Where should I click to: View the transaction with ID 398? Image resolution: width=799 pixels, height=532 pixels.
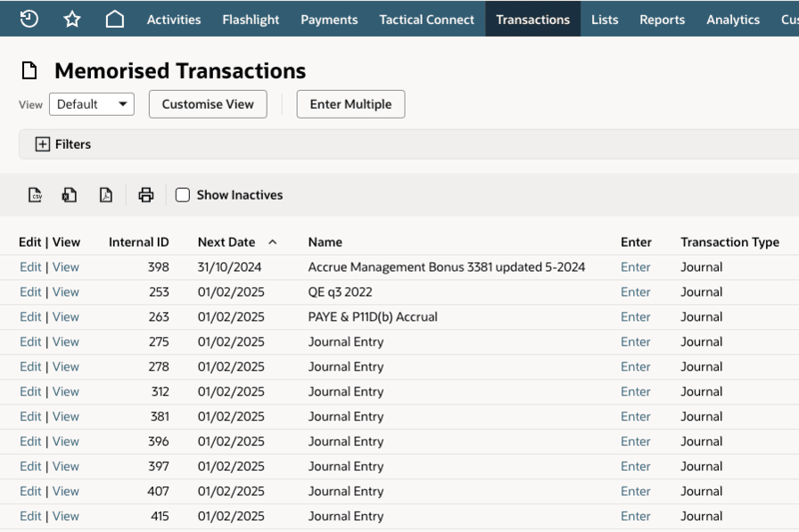(66, 267)
